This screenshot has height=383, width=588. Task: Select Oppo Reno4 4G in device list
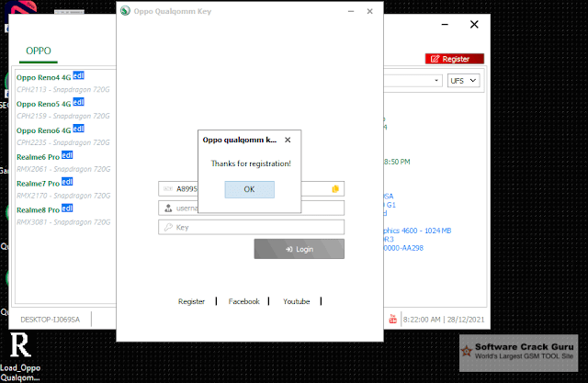pyautogui.click(x=43, y=77)
